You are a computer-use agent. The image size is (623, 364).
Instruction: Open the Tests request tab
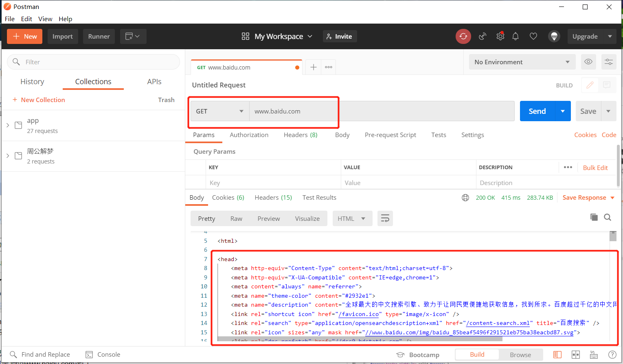(x=439, y=135)
